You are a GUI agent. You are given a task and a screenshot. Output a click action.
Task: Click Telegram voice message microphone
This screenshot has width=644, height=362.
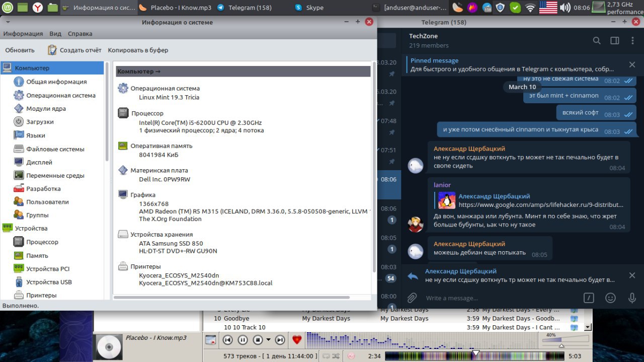(x=632, y=298)
